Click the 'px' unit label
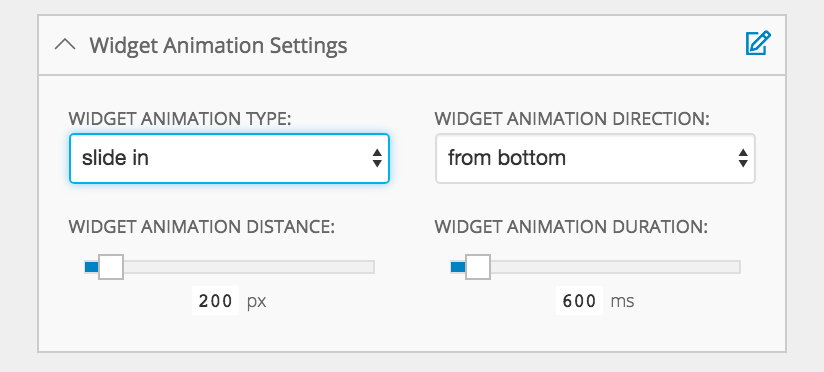The width and height of the screenshot is (824, 372). 256,302
